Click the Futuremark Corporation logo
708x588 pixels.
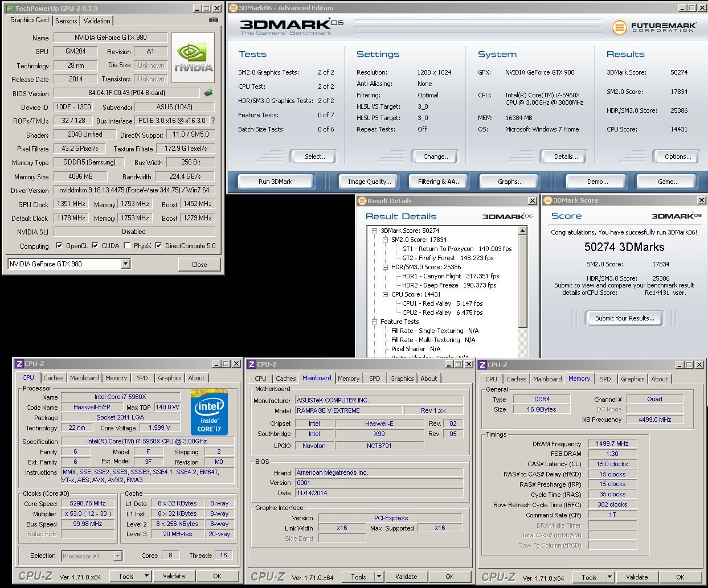[654, 27]
